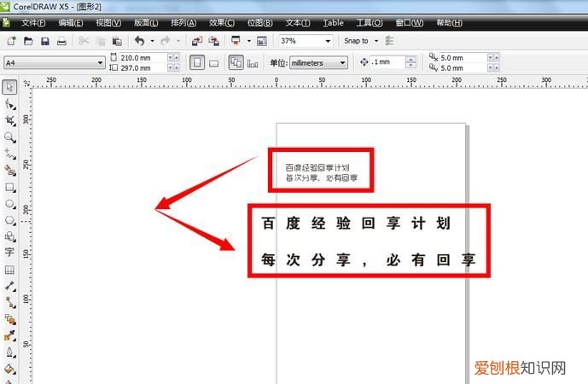The image size is (588, 384).
Task: Open the Snap to dropdown
Action: pos(376,40)
